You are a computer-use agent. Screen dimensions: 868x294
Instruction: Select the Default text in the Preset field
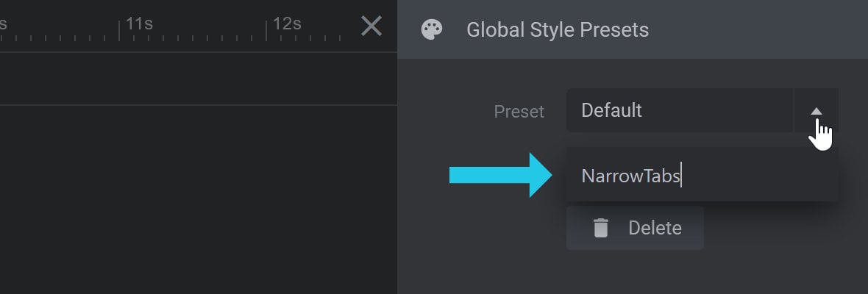pos(612,110)
